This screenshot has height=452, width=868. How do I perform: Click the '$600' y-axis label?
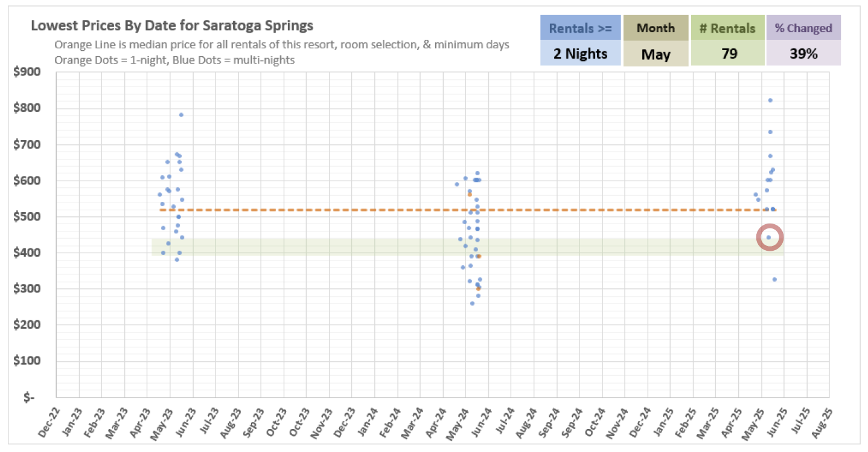coord(27,181)
